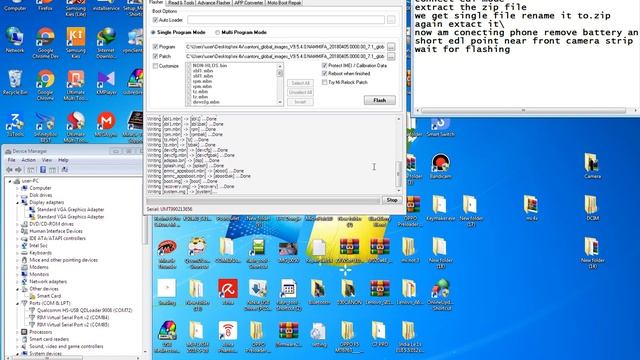Toggle the Patch checkbox
Viewport: 640px width, 360px height.
(155, 56)
